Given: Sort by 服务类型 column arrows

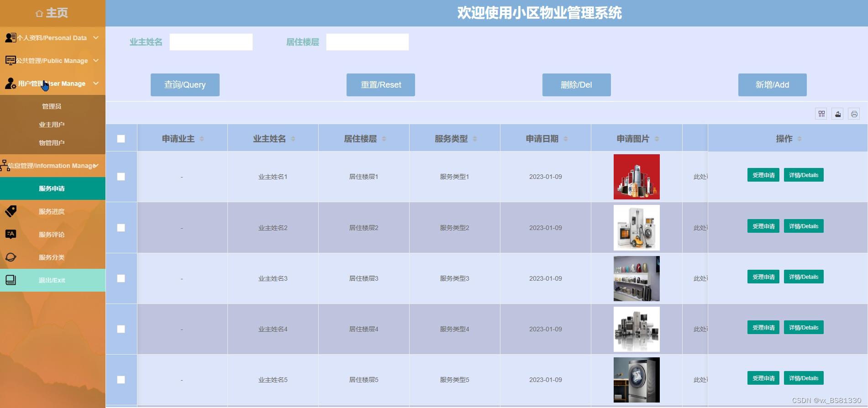Looking at the screenshot, I should click(x=475, y=139).
